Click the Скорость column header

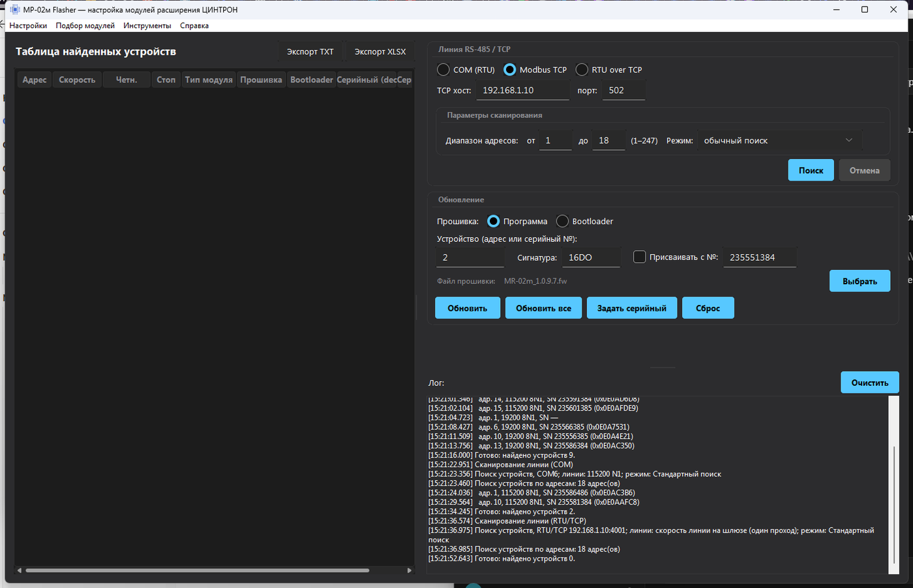(x=77, y=80)
